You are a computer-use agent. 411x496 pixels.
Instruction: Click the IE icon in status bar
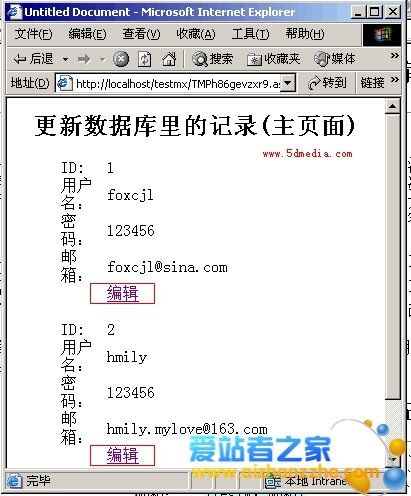[x=15, y=481]
